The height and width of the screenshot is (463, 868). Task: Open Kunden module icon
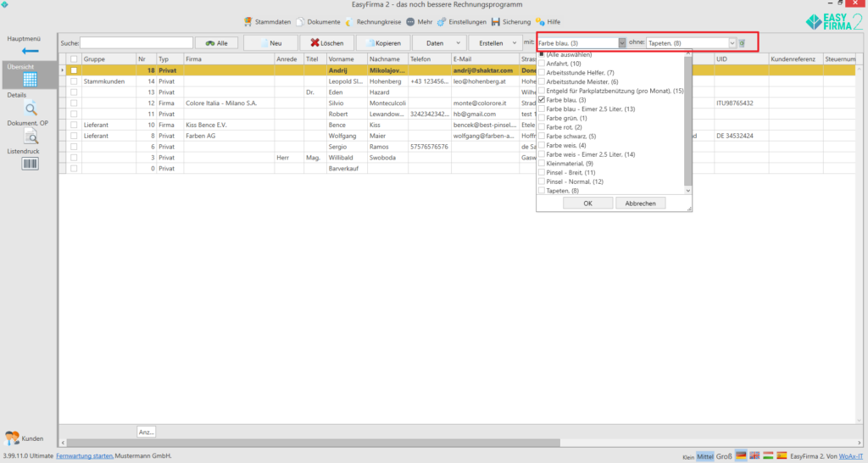(x=12, y=438)
